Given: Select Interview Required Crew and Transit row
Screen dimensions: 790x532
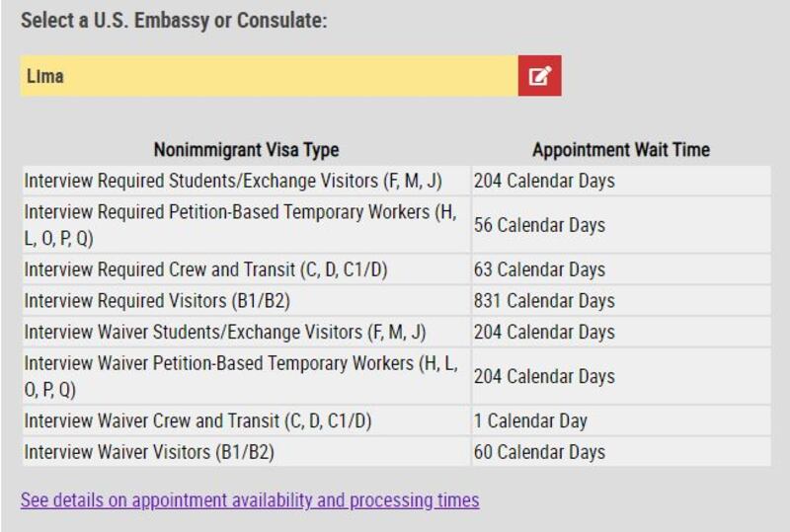Looking at the screenshot, I should coord(397,269).
